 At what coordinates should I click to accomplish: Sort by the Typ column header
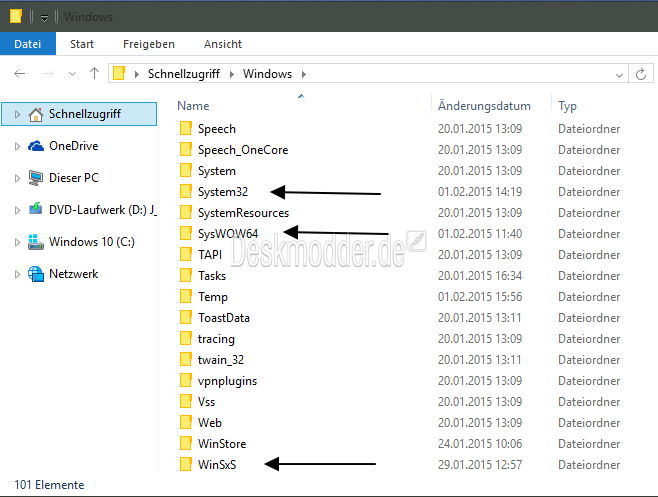pyautogui.click(x=567, y=106)
